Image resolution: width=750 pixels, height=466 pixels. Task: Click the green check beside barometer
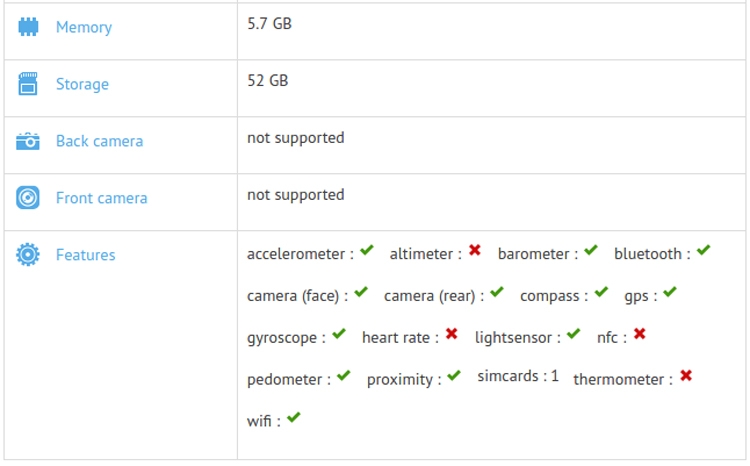tap(591, 251)
